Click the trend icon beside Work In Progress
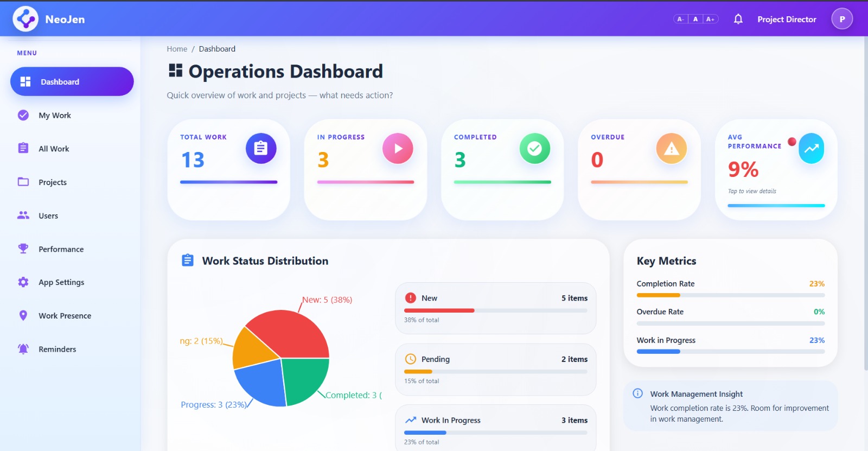Image resolution: width=868 pixels, height=451 pixels. click(411, 420)
